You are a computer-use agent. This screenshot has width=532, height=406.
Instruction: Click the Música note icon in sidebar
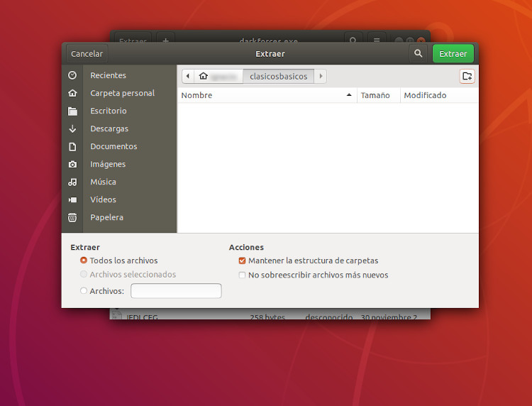(x=72, y=182)
